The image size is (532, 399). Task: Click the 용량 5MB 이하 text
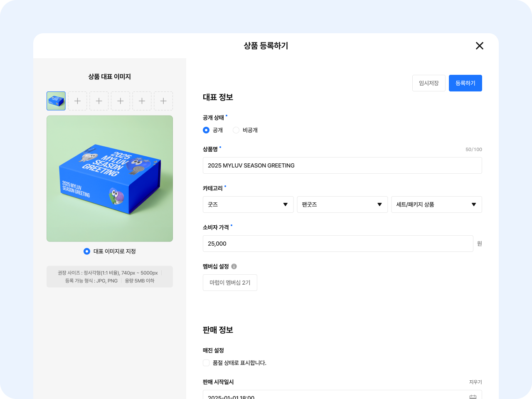pos(140,281)
